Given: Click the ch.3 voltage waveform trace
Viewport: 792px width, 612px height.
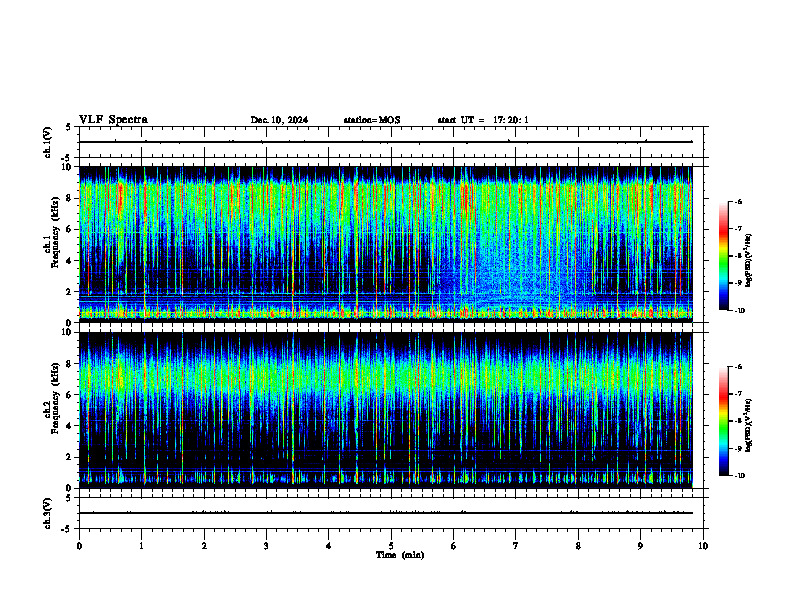Looking at the screenshot, I should tap(385, 513).
